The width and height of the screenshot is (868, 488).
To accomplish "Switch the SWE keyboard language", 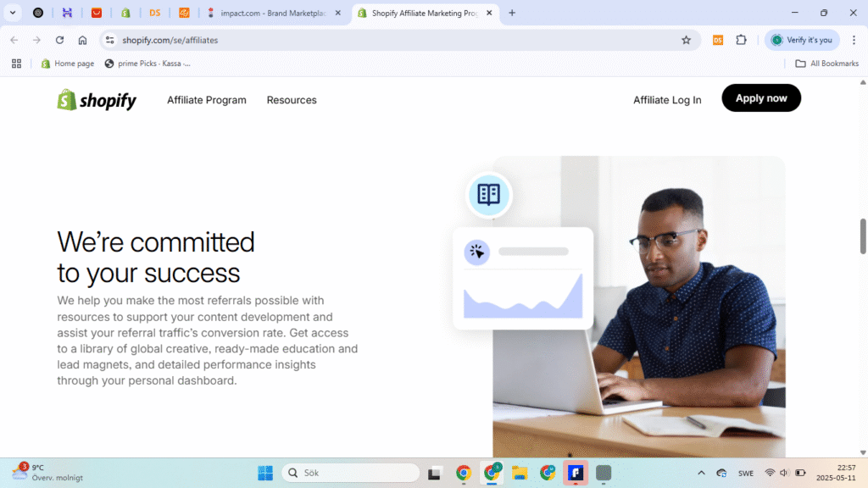I will point(746,473).
